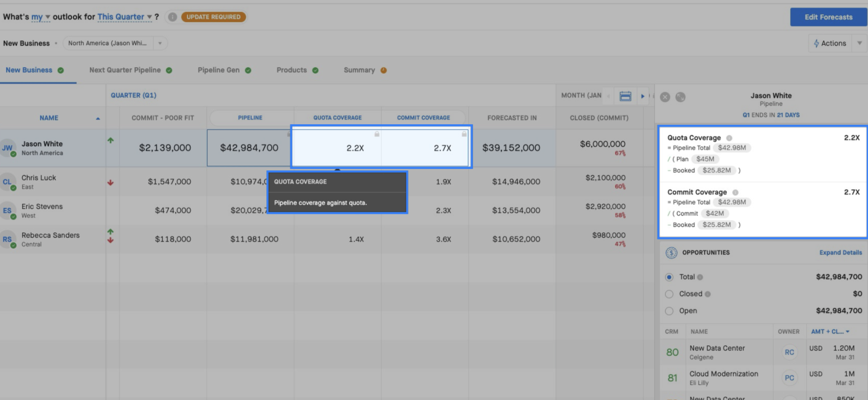Click the RS avatar for Rebecca Sanders
The image size is (868, 400).
click(x=8, y=239)
